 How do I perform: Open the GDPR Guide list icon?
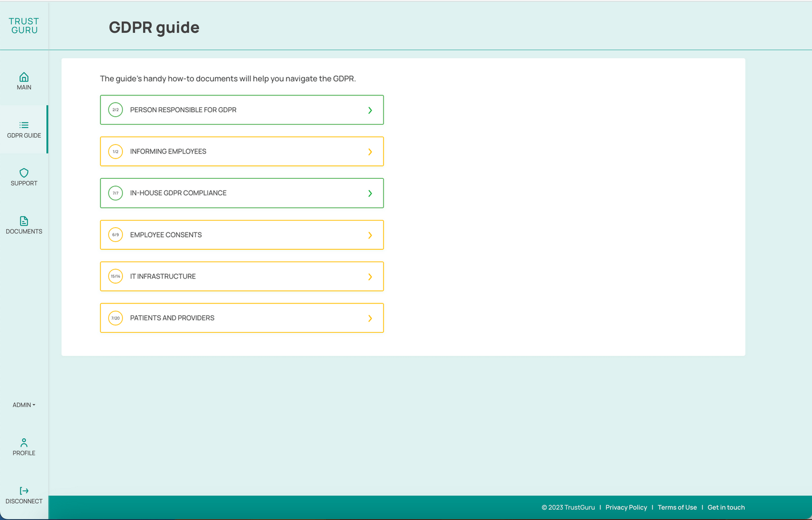click(24, 125)
